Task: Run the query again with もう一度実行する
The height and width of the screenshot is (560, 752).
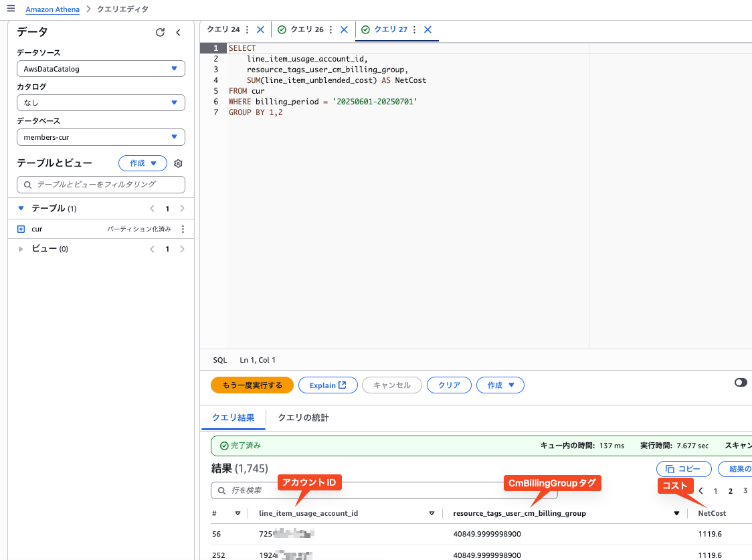Action: (x=252, y=385)
